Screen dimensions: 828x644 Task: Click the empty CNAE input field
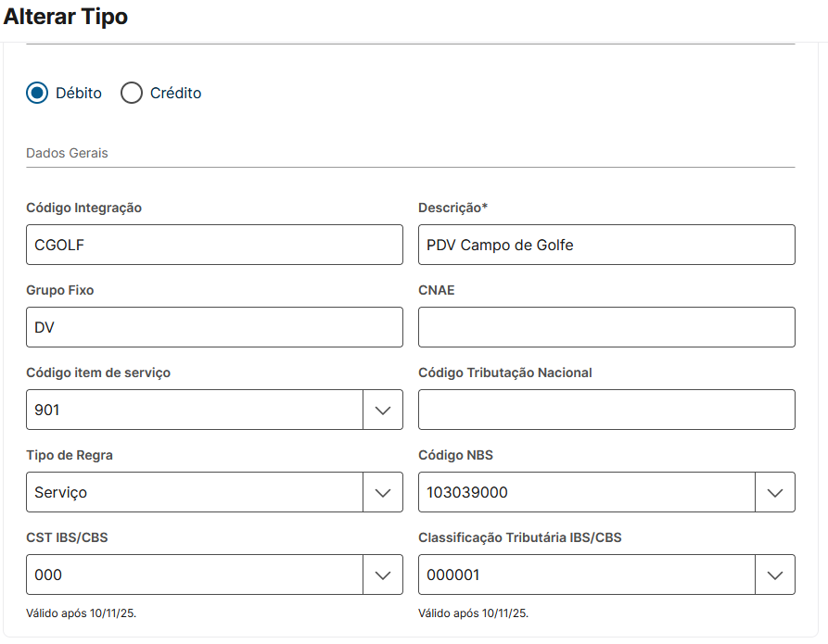(x=606, y=327)
